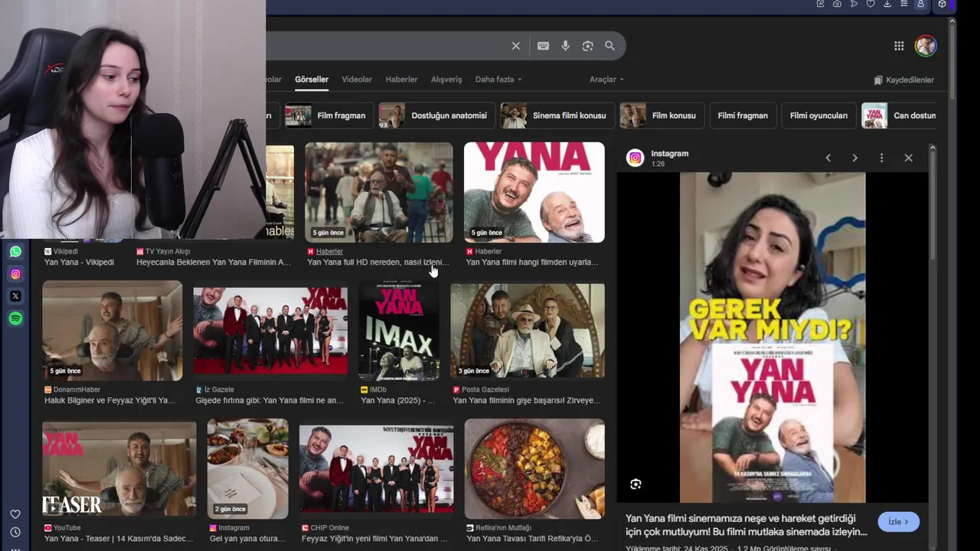The height and width of the screenshot is (551, 980).
Task: Select the Dostluğun anatomisi filter chip
Action: [x=436, y=116]
